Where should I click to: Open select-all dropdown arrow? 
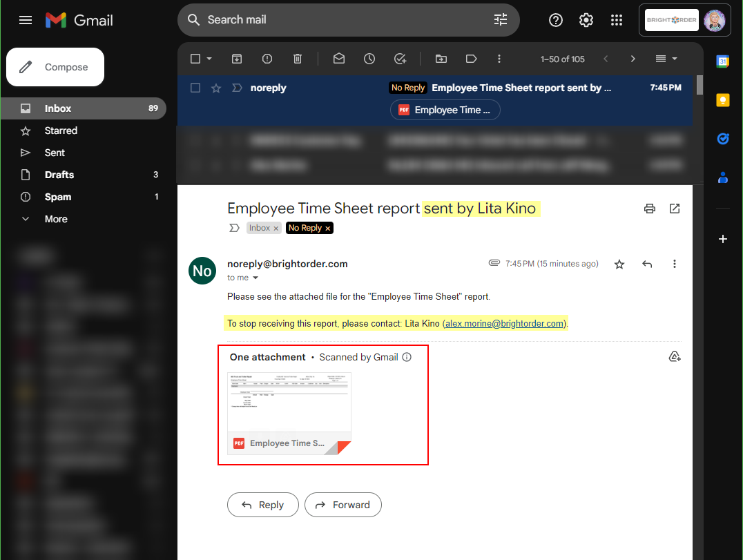point(209,59)
